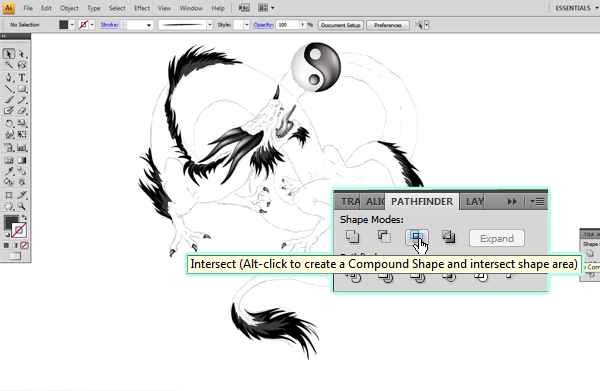Open the Object menu
This screenshot has width=600, height=391.
click(69, 8)
